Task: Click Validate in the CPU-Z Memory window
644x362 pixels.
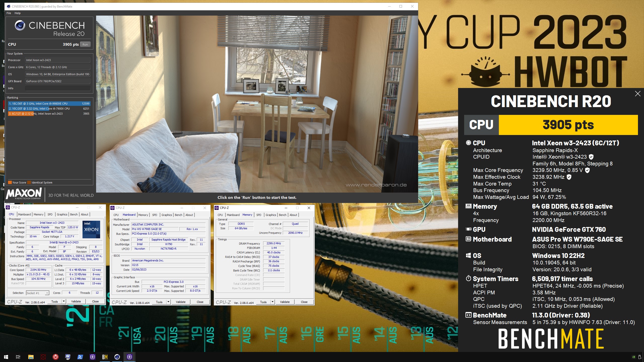Action: [285, 302]
